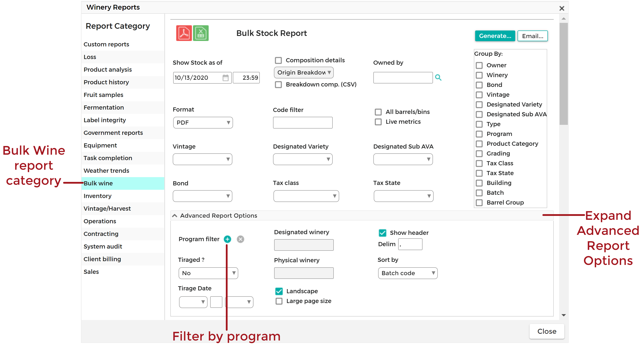Add a program filter with plus icon
The width and height of the screenshot is (644, 349).
227,239
